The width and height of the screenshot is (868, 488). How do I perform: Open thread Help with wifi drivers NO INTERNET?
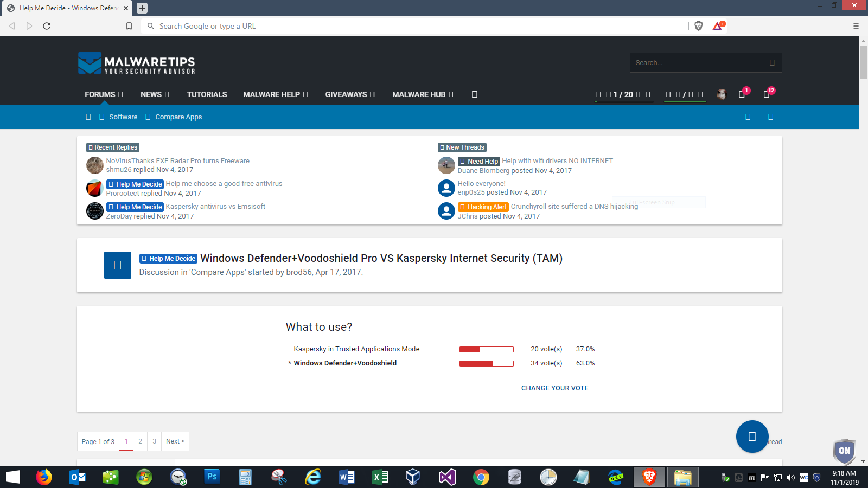(557, 161)
